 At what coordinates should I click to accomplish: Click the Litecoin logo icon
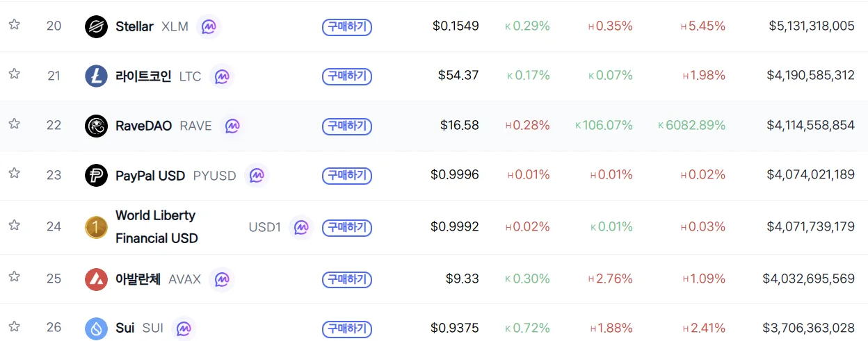(96, 76)
